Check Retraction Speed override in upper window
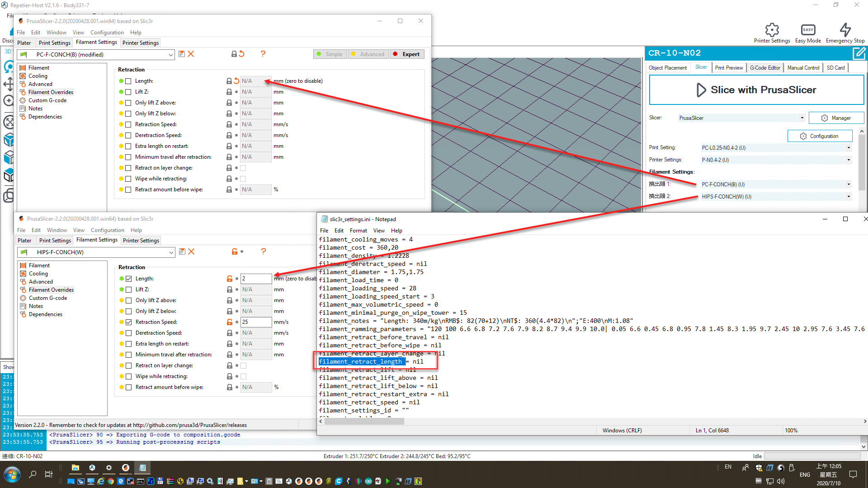This screenshot has height=488, width=868. [x=128, y=124]
